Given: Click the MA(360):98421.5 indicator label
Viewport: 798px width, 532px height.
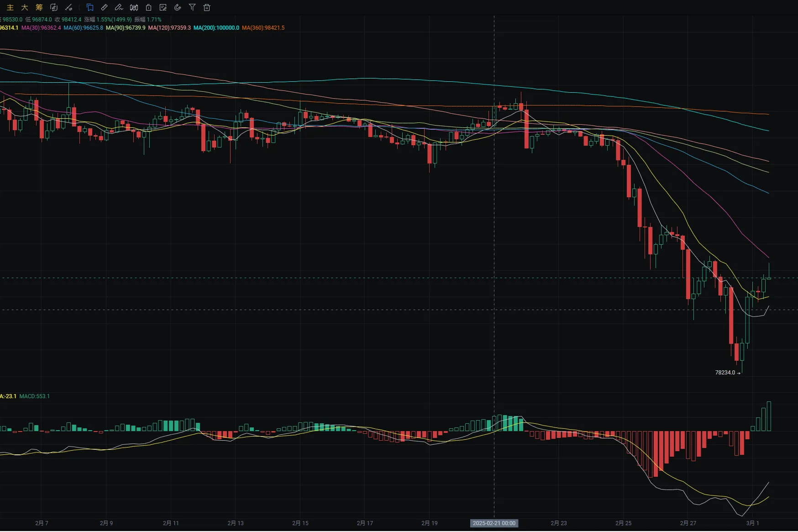Looking at the screenshot, I should point(263,28).
